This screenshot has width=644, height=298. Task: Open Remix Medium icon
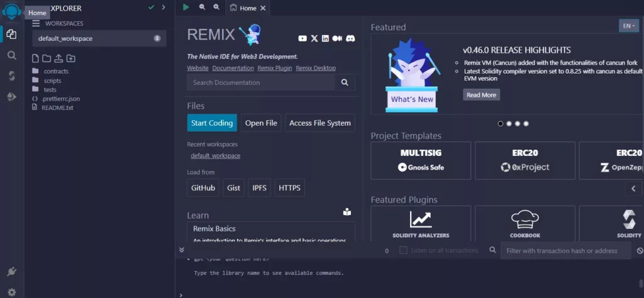tap(337, 38)
